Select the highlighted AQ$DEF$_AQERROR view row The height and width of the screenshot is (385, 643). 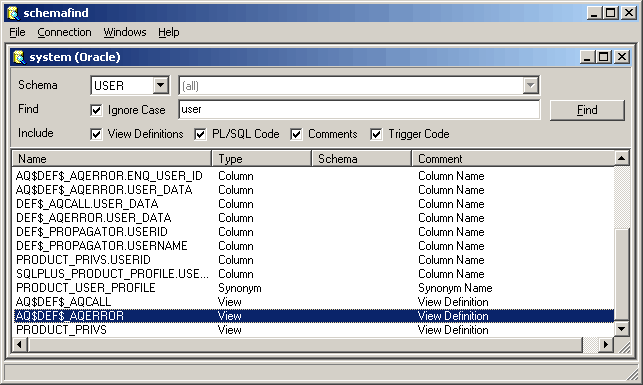click(313, 316)
